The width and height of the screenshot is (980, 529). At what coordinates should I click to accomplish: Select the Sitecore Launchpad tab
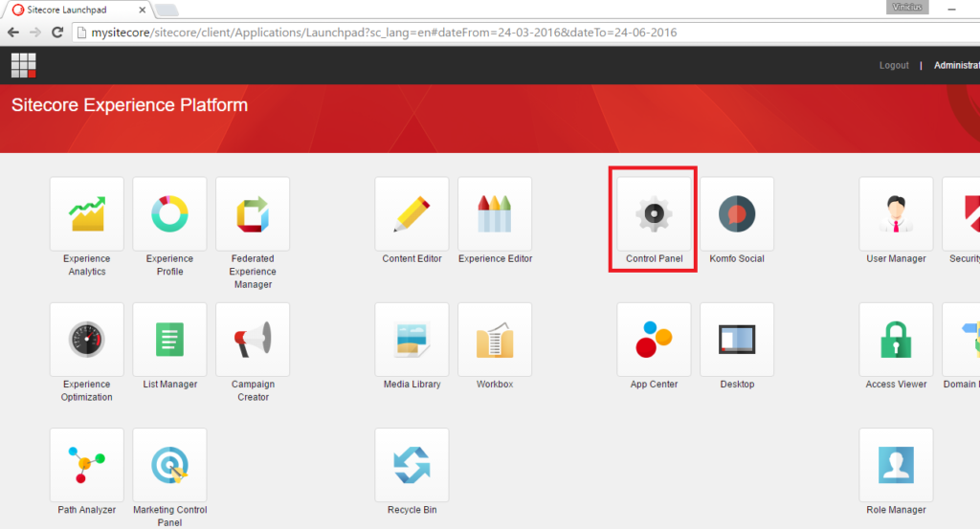point(78,10)
